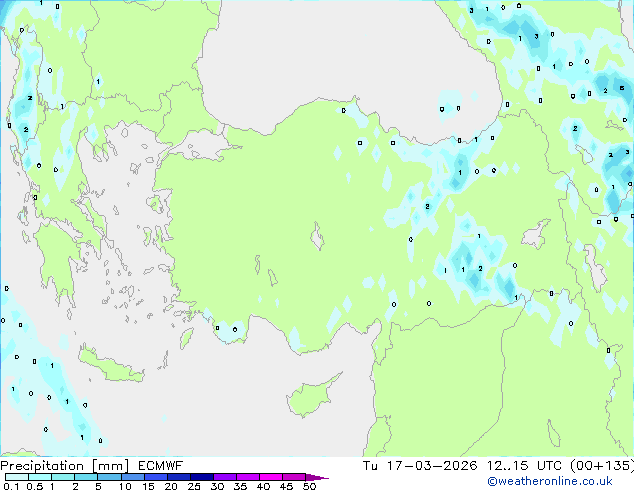Click the "10" legend scale label

(125, 486)
